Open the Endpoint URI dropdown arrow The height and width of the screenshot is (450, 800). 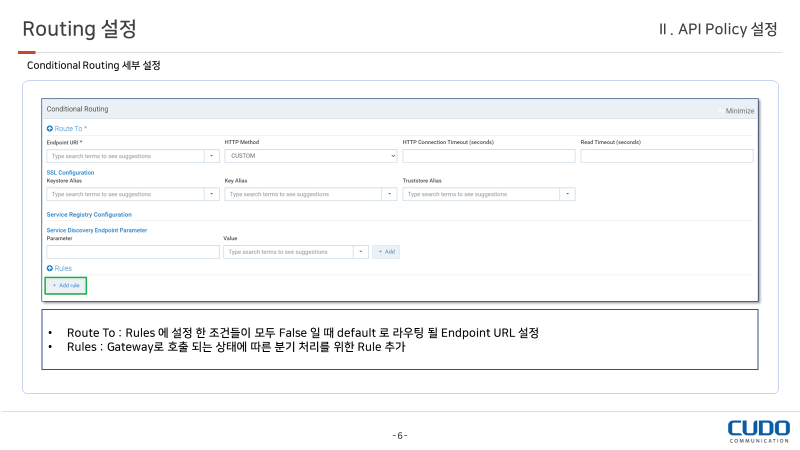212,156
